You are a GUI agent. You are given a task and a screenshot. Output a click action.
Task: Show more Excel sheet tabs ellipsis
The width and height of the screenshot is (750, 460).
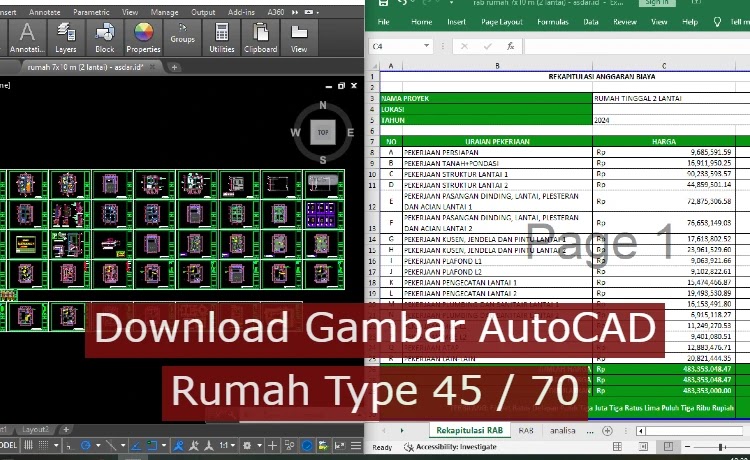[x=590, y=431]
